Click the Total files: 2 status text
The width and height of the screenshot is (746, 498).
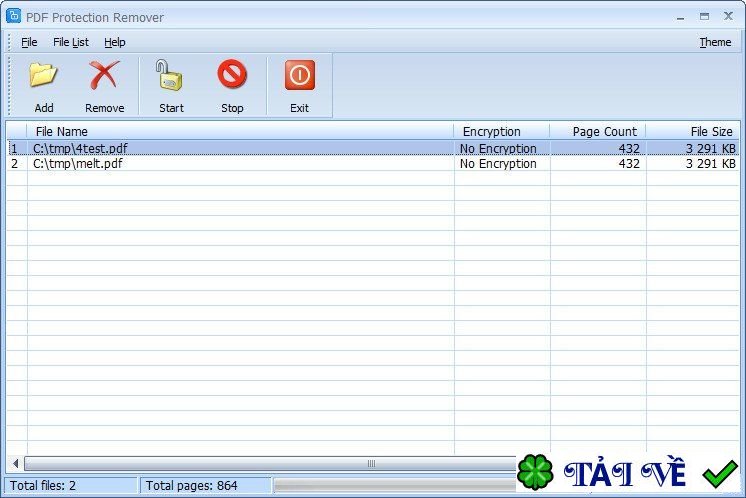click(x=43, y=485)
